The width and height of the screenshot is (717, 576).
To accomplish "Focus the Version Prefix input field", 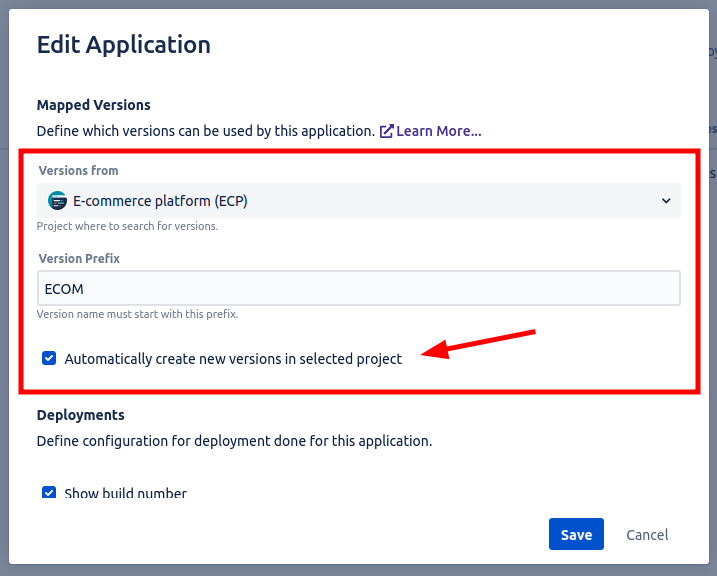I will (x=359, y=289).
